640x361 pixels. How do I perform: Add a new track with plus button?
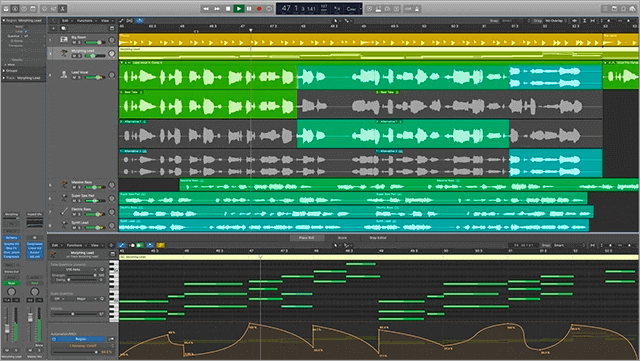[53, 28]
